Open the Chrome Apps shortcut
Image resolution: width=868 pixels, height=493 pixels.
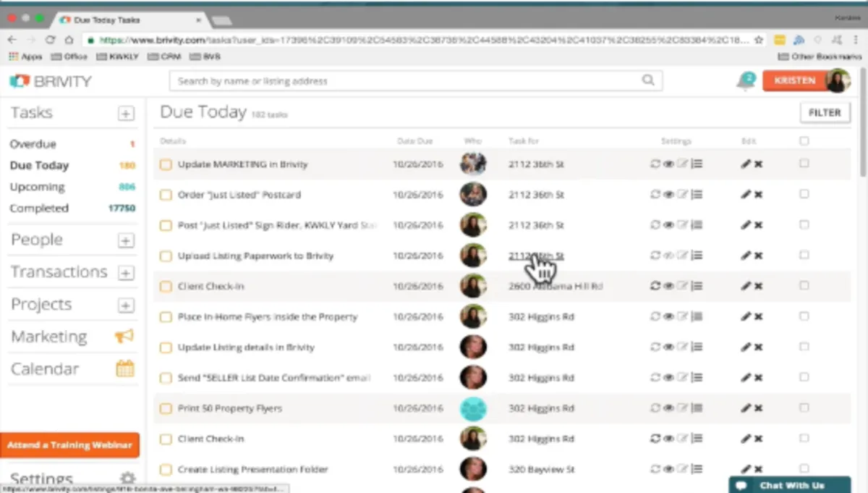25,56
